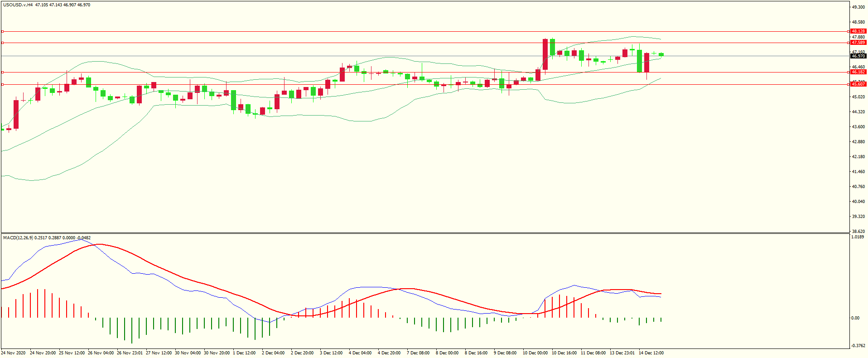The width and height of the screenshot is (868, 358).
Task: Click the 48.580 price scale label
Action: click(858, 22)
